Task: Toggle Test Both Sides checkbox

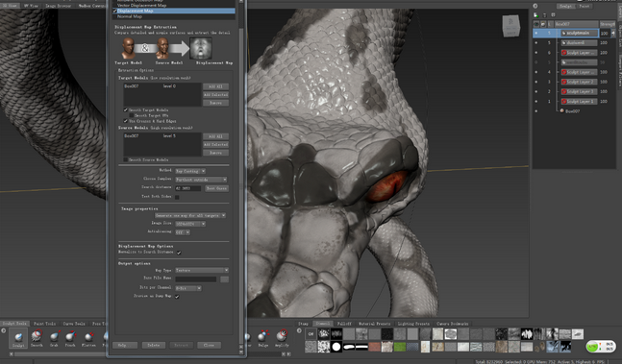Action: pyautogui.click(x=177, y=197)
